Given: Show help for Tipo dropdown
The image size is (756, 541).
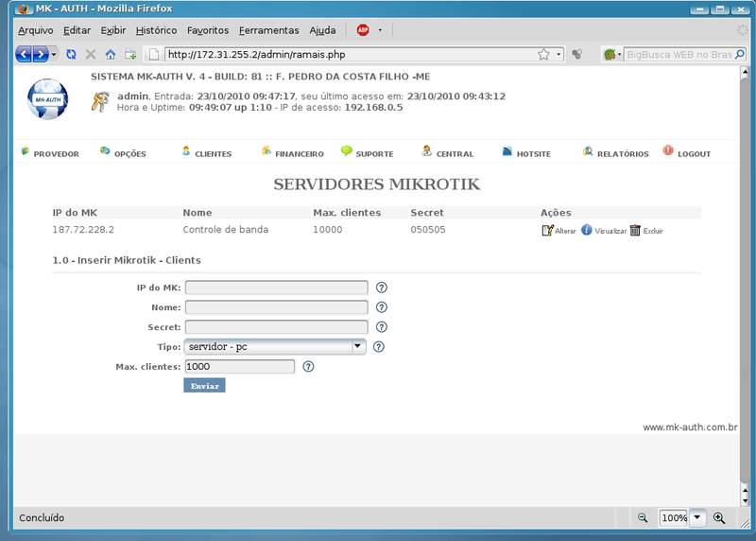Looking at the screenshot, I should pyautogui.click(x=379, y=347).
